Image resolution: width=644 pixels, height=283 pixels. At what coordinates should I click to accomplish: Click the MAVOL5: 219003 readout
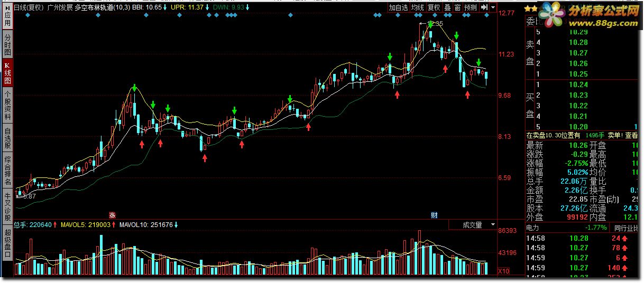(86, 225)
